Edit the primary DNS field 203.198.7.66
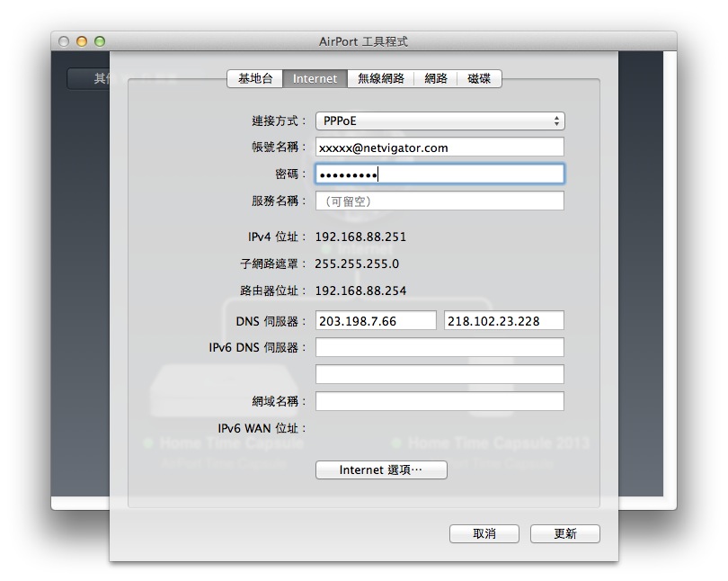Screen dimensions: 728x581 click(376, 321)
